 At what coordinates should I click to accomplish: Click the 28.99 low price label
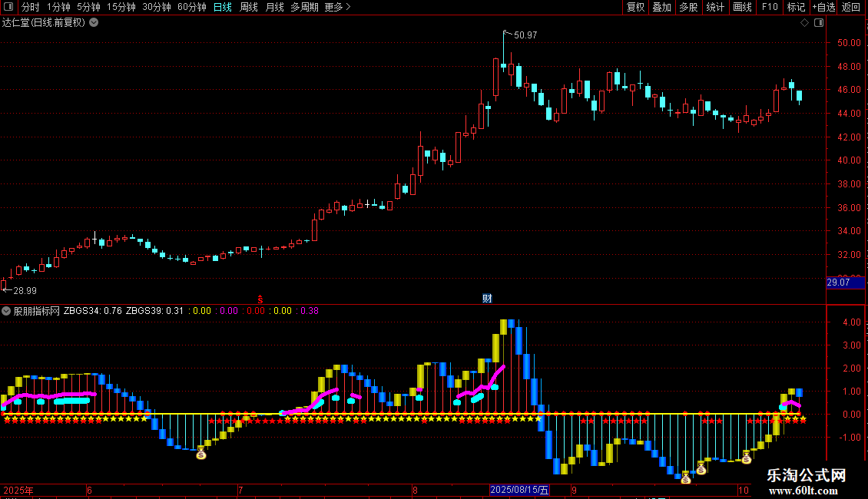(x=25, y=291)
